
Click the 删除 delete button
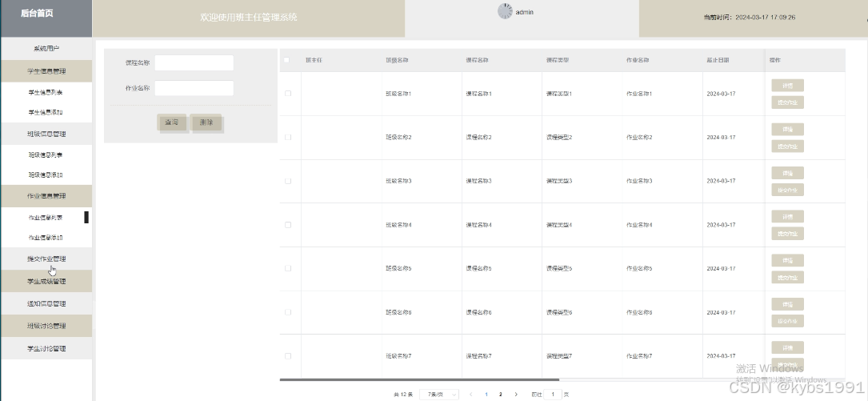coord(206,122)
